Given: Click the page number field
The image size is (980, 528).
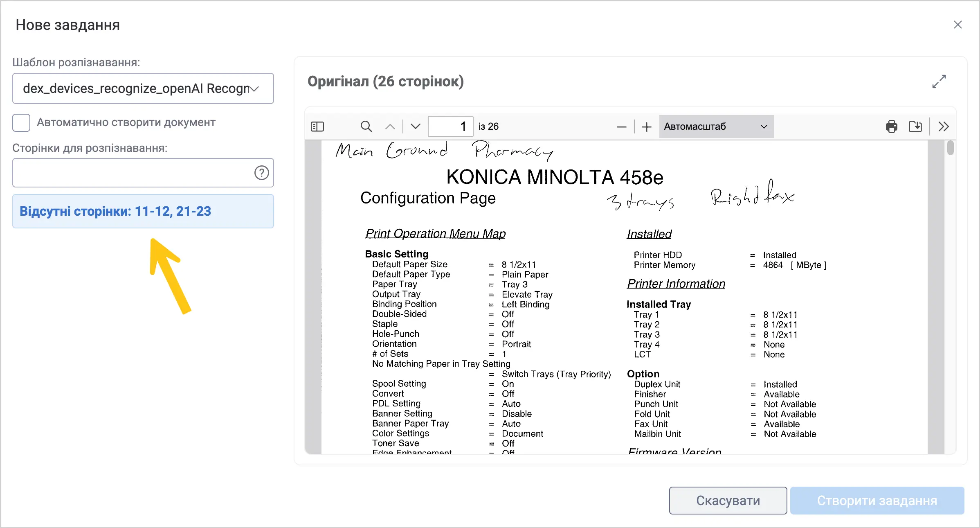Looking at the screenshot, I should (450, 126).
